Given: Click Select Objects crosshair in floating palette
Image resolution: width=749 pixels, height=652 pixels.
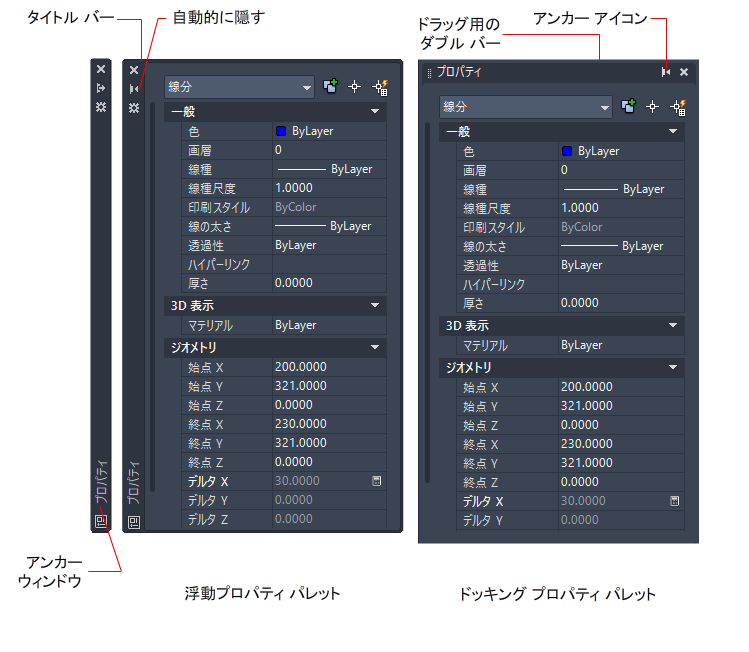Looking at the screenshot, I should point(354,87).
